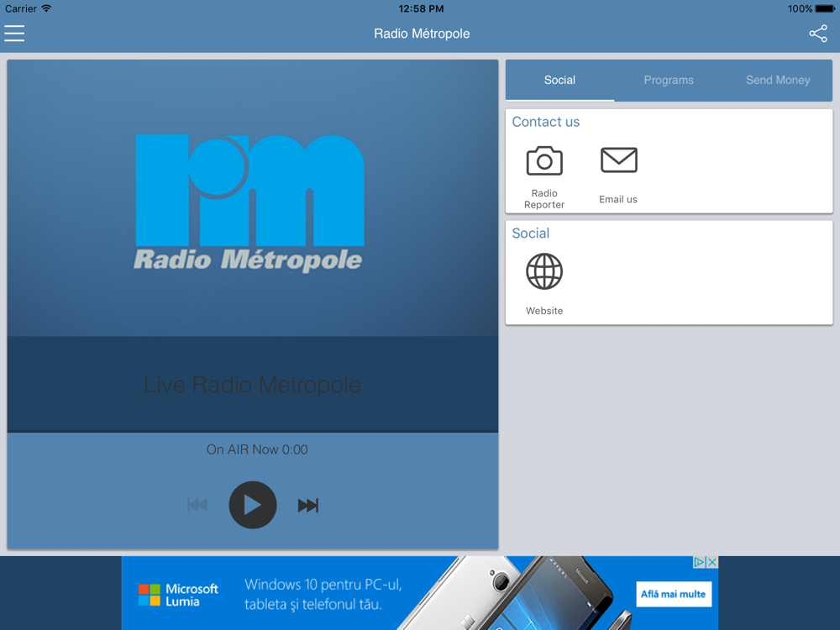
Task: Open Radio Reporter camera icon
Action: [544, 161]
